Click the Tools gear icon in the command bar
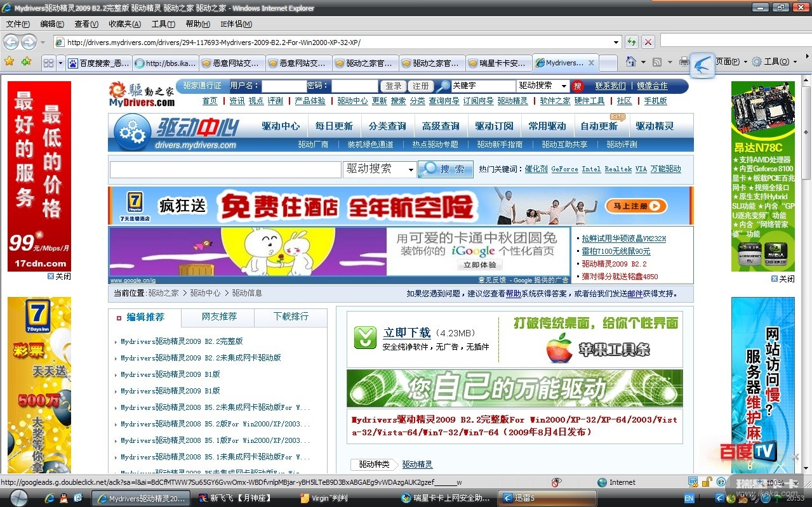The width and height of the screenshot is (812, 507). (756, 62)
